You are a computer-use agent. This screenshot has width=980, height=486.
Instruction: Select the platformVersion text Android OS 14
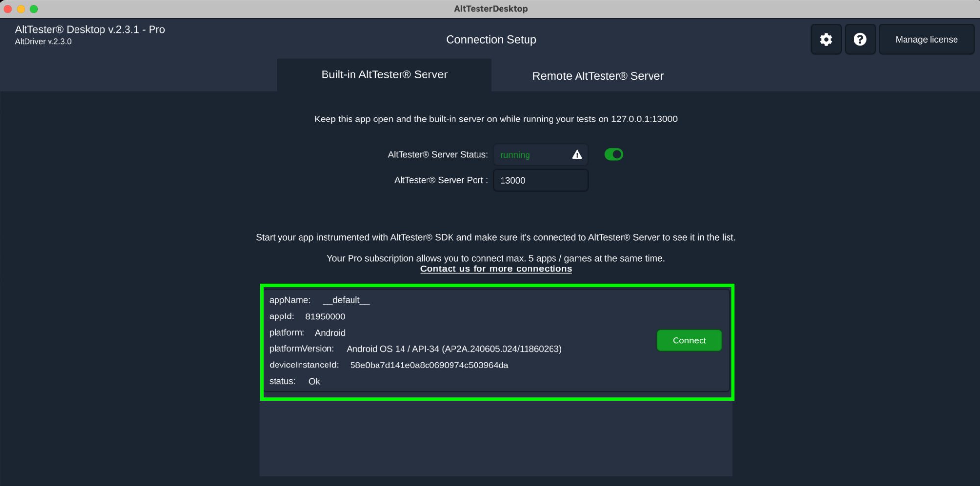coord(376,349)
